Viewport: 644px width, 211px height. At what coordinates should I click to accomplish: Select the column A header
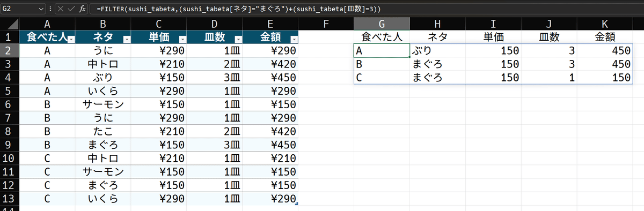pyautogui.click(x=47, y=24)
